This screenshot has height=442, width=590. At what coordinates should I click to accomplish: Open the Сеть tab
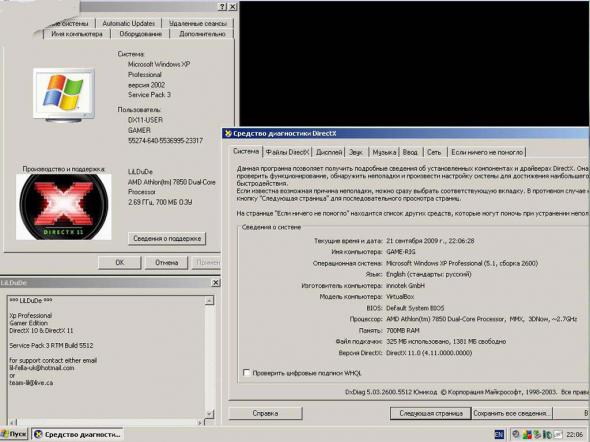tap(434, 152)
